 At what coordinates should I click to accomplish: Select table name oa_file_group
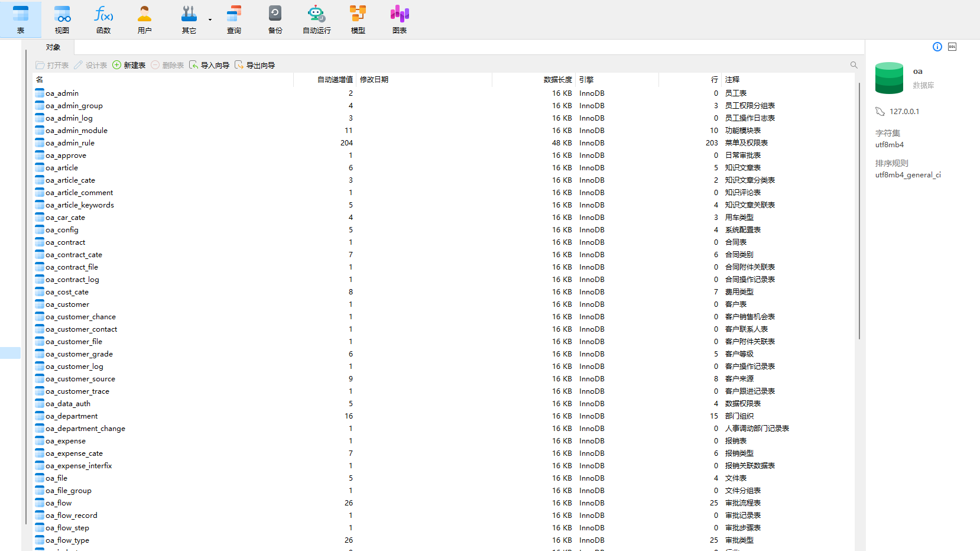tap(69, 491)
